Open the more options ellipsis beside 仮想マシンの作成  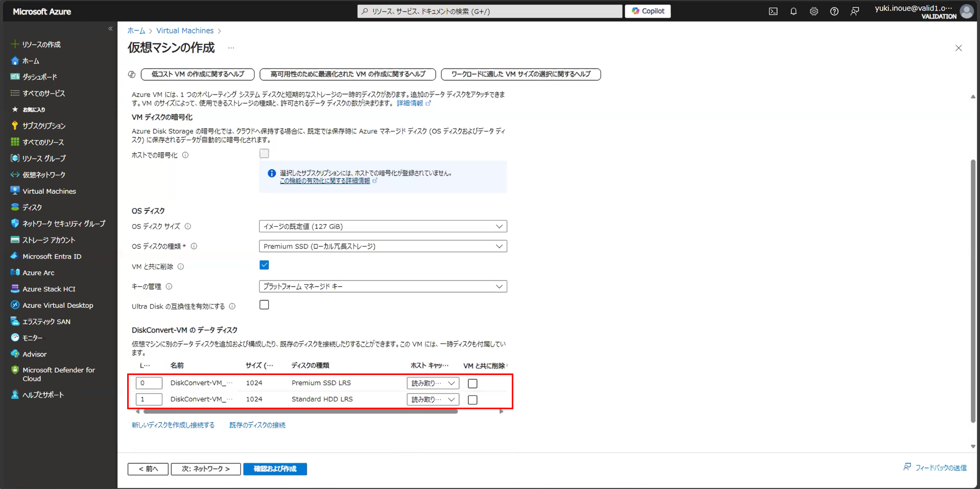pyautogui.click(x=231, y=48)
